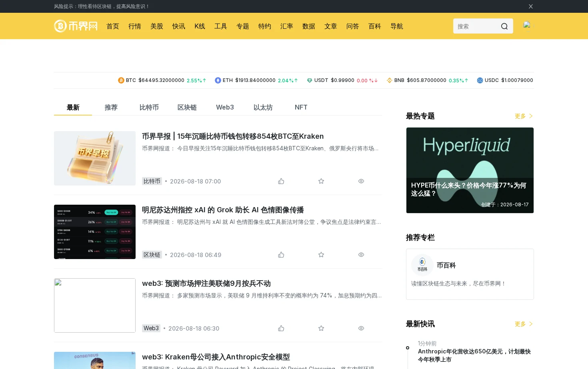Click the BTC coin icon in the ticker
588x369 pixels.
point(121,80)
